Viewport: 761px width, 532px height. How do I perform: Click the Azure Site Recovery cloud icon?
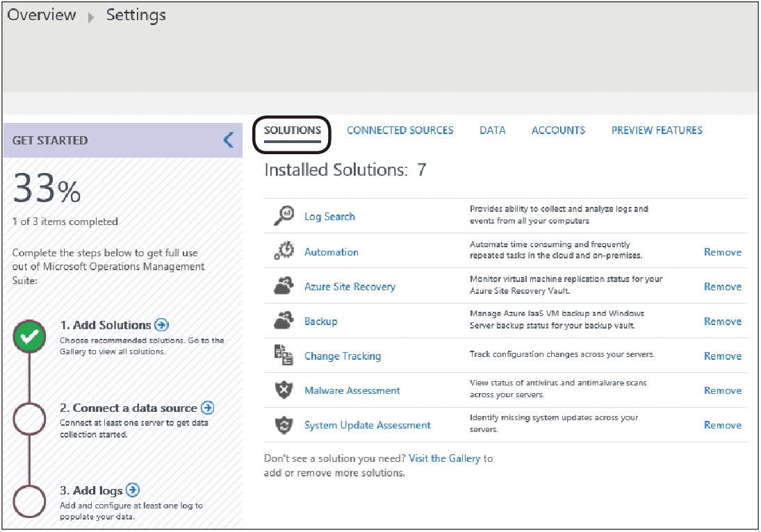pos(284,285)
